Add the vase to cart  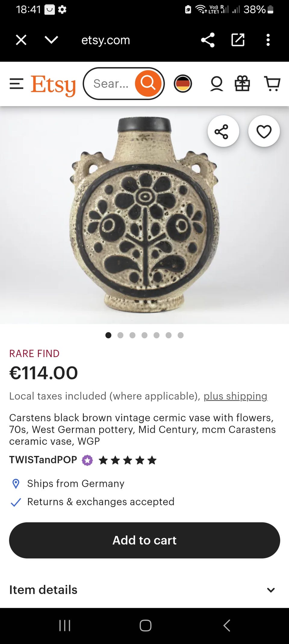pyautogui.click(x=144, y=540)
